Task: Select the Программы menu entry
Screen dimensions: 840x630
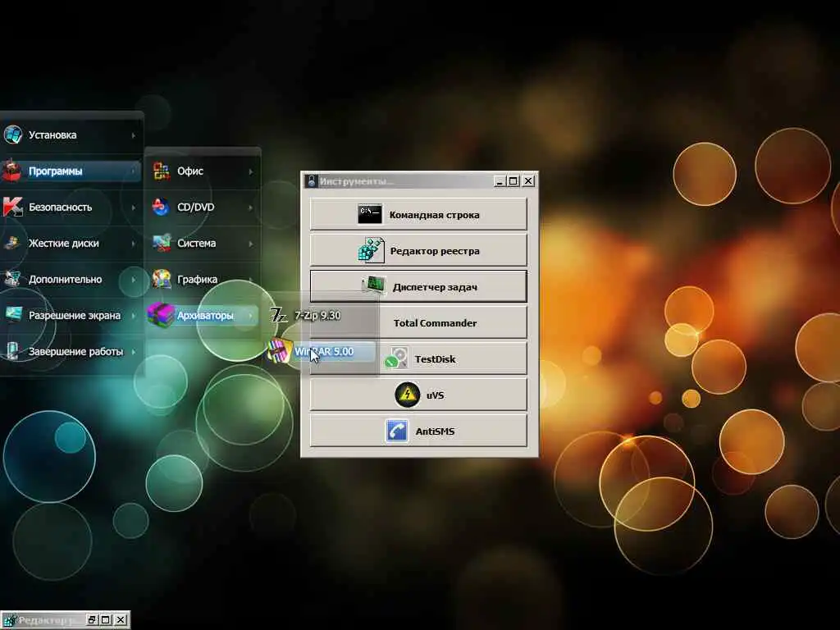Action: pos(71,171)
